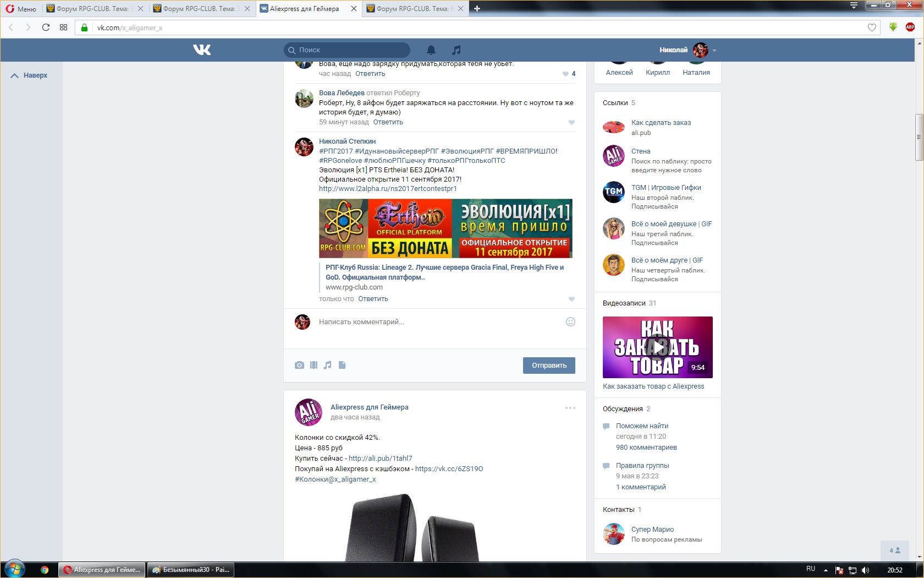Viewport: 924px width, 578px height.
Task: Close the Aliexpress для Геймера tab
Action: tap(354, 9)
